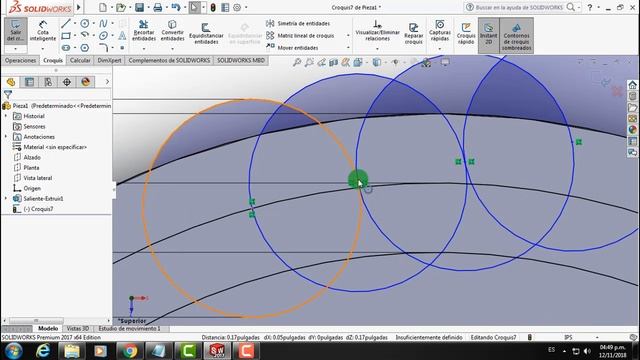Open dropdown below Salir del croquis

click(16, 49)
